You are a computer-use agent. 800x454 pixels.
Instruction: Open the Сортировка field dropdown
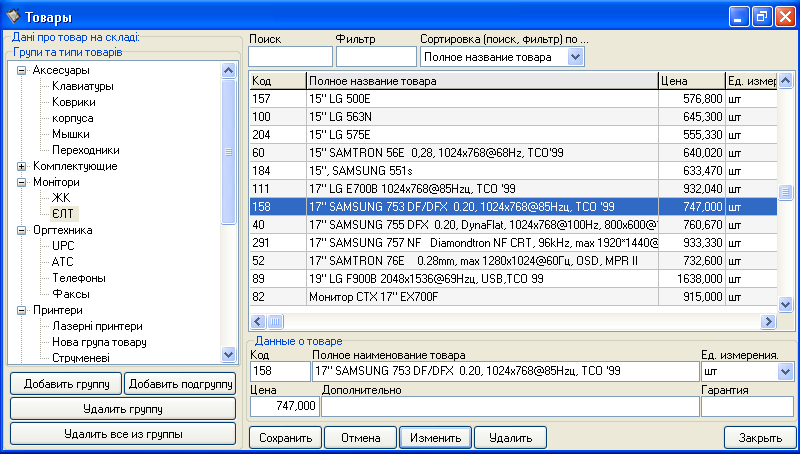tap(574, 58)
